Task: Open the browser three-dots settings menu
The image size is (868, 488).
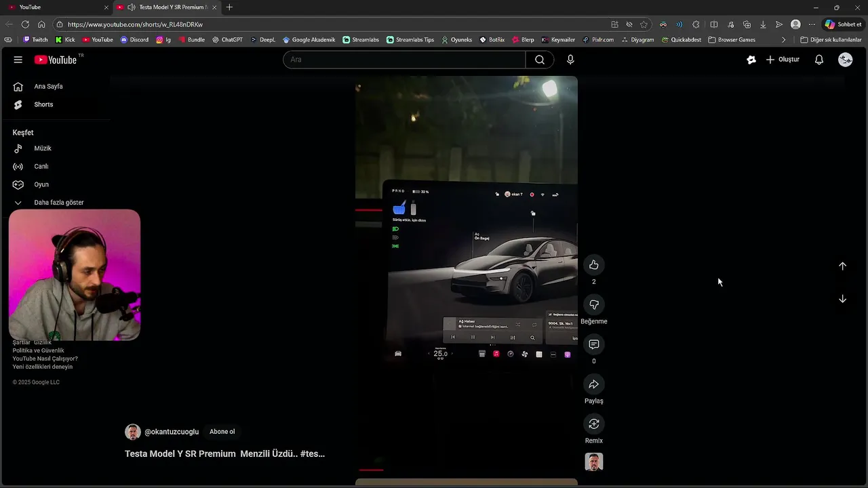Action: pos(812,24)
